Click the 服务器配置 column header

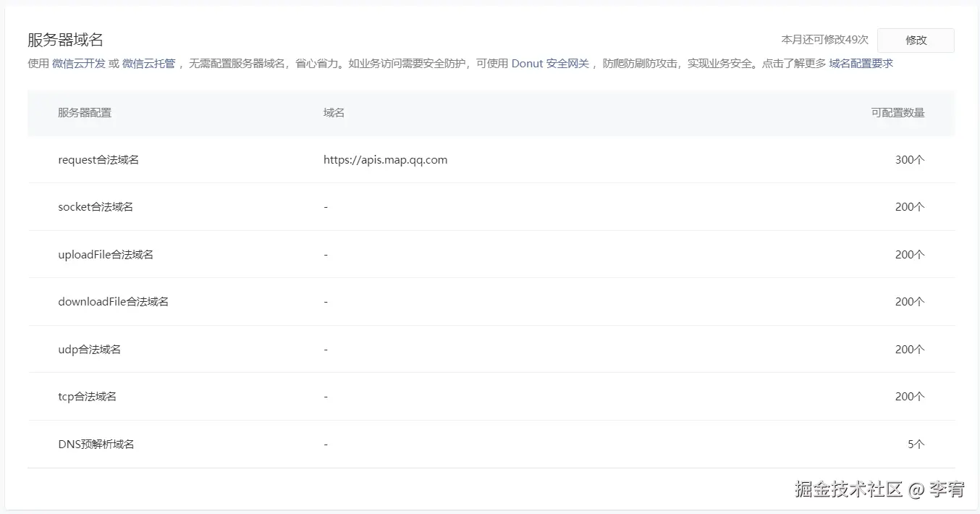tap(85, 113)
